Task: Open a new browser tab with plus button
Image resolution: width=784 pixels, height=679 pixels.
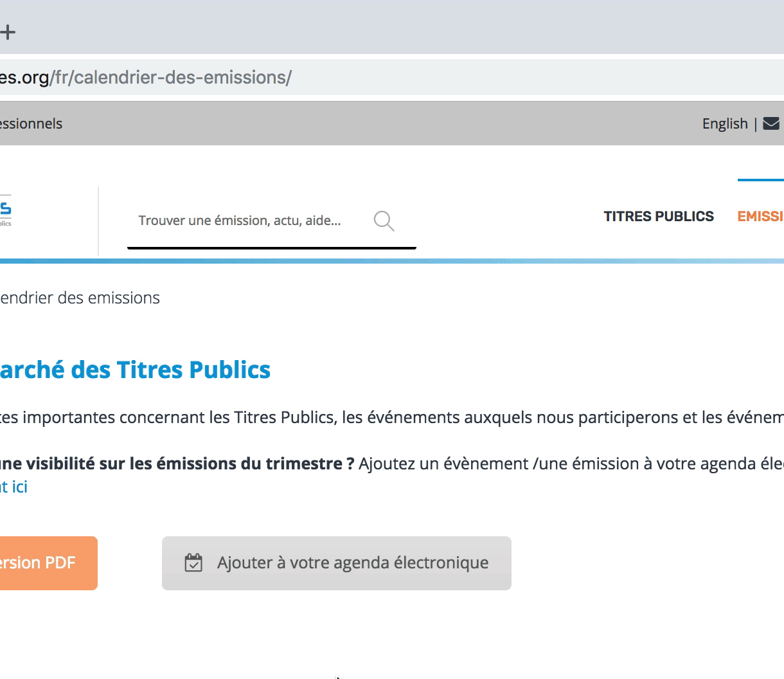Action: pos(8,32)
